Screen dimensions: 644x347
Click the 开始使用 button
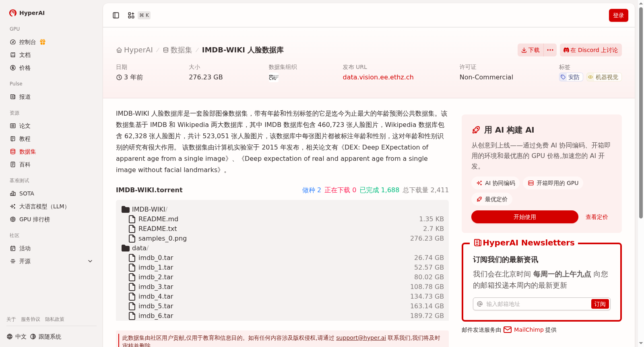(x=524, y=217)
